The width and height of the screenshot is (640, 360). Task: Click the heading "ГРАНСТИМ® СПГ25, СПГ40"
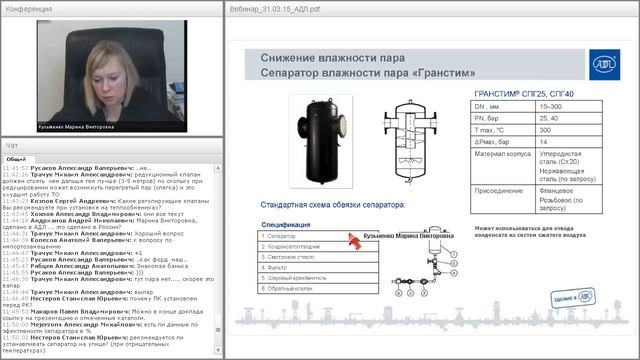pyautogui.click(x=524, y=94)
